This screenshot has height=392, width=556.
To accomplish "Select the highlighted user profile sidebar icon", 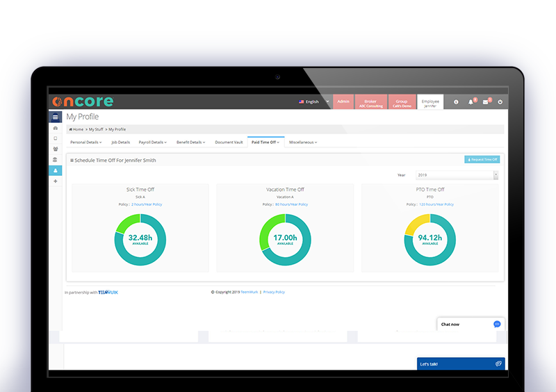I will click(56, 171).
